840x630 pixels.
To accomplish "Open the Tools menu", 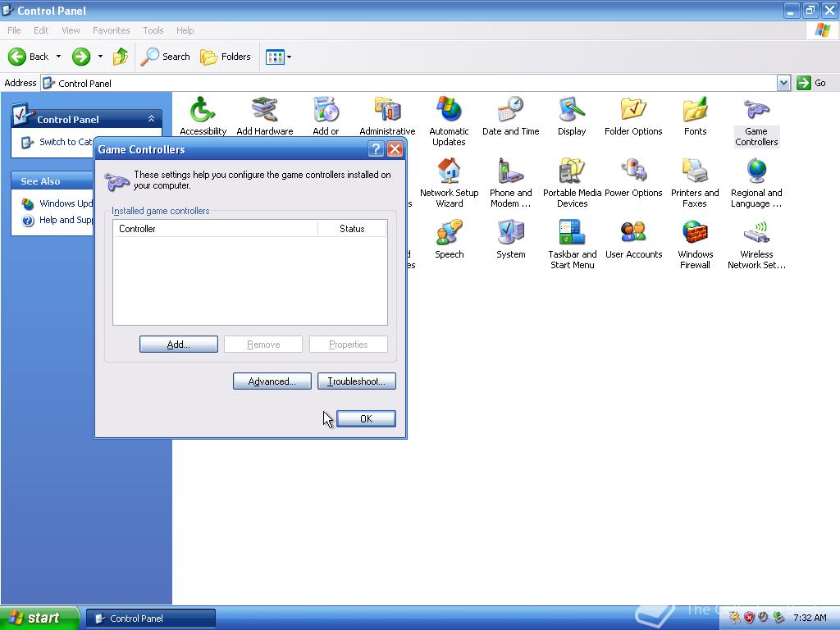I will (153, 30).
